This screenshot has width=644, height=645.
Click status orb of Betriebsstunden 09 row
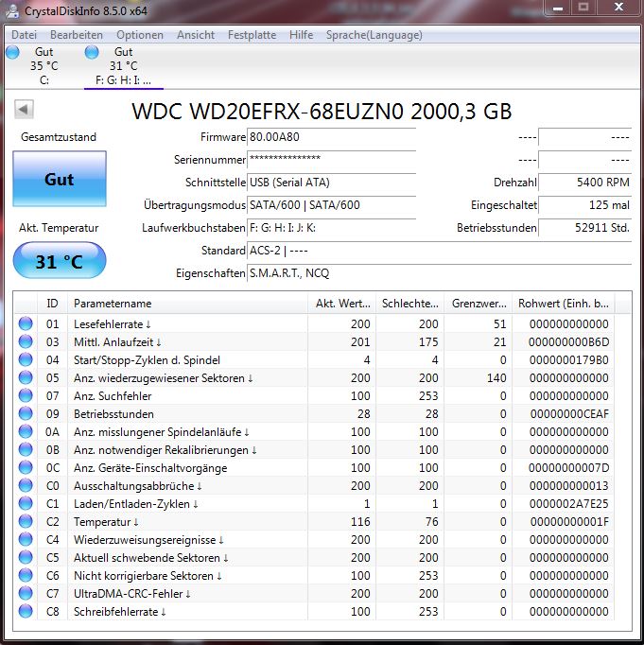pyautogui.click(x=26, y=414)
